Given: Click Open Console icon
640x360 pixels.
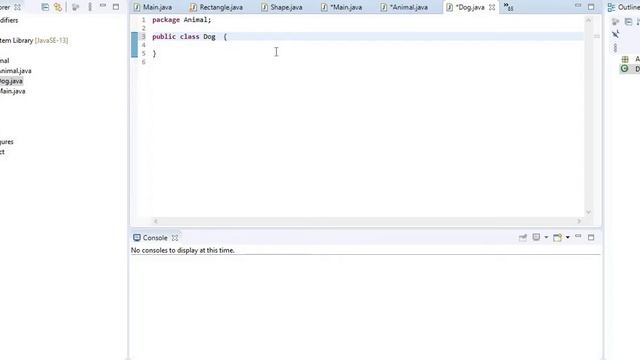Looking at the screenshot, I should pyautogui.click(x=558, y=237).
